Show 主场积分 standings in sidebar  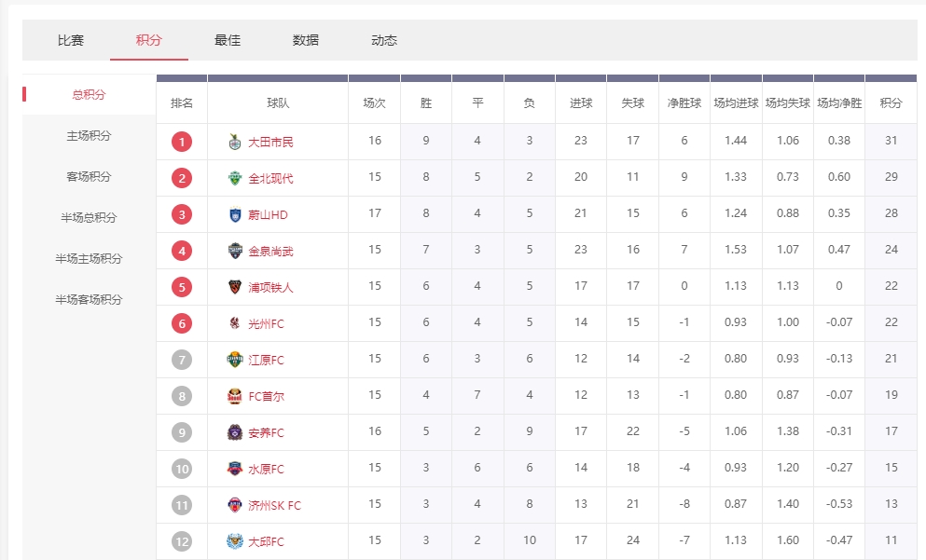pos(89,135)
